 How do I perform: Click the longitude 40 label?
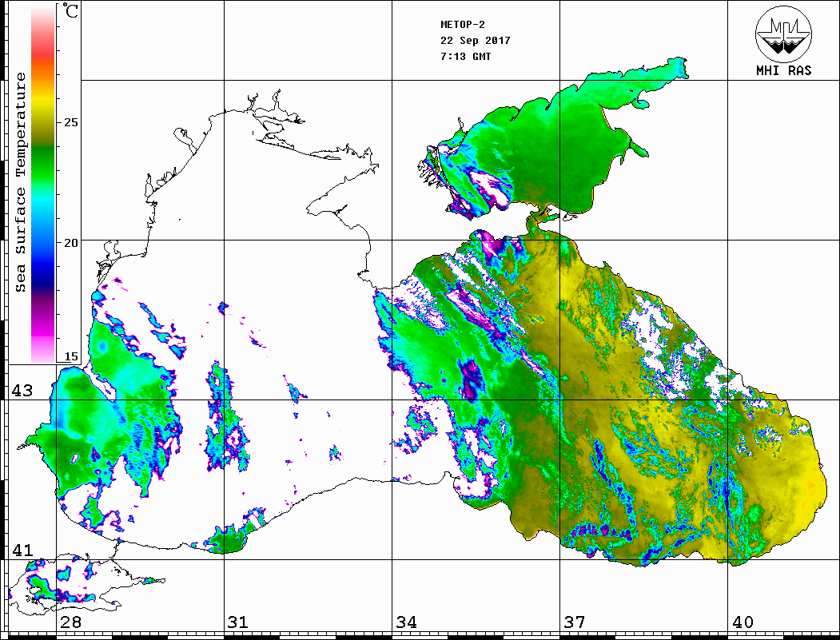[x=742, y=622]
